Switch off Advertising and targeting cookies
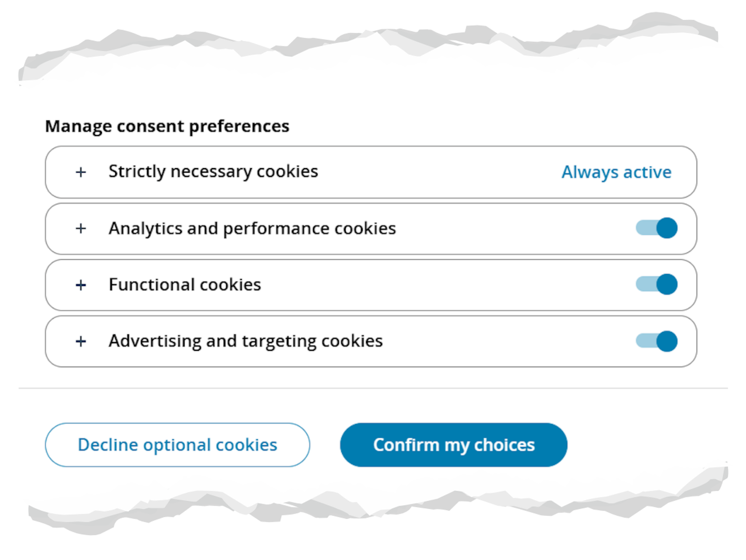 coord(656,341)
